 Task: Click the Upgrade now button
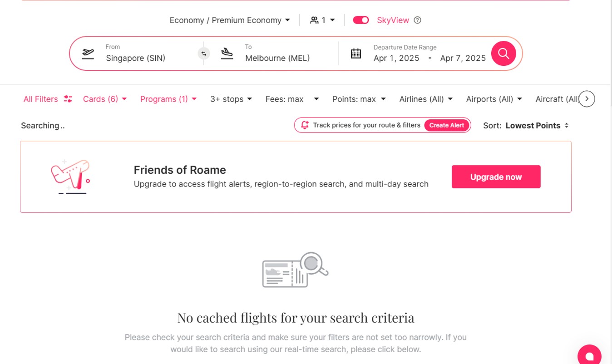click(496, 177)
